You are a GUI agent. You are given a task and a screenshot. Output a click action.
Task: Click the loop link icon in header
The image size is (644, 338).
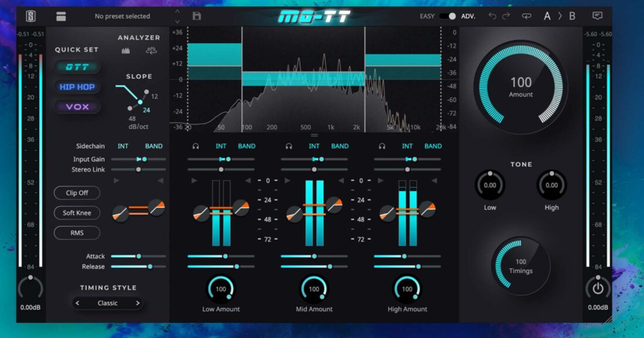(x=526, y=16)
